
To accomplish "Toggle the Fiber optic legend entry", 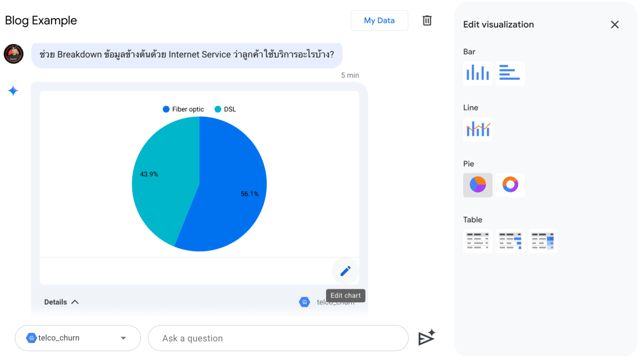I will click(183, 109).
